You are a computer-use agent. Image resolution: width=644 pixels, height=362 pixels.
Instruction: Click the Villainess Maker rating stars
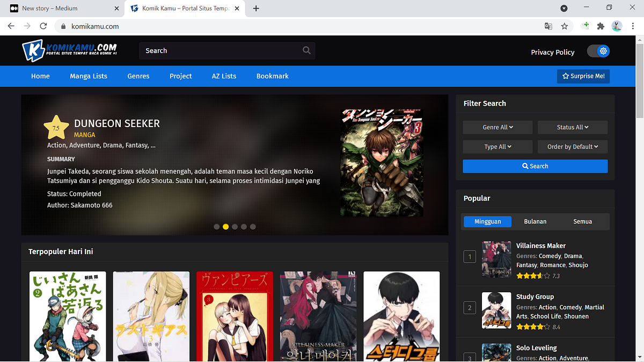pos(533,276)
